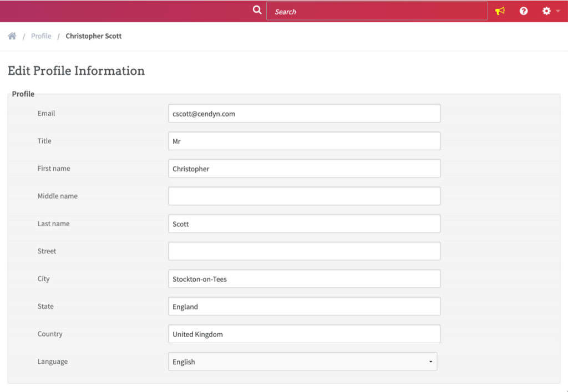Open the Profile breadcrumb link

pos(40,35)
